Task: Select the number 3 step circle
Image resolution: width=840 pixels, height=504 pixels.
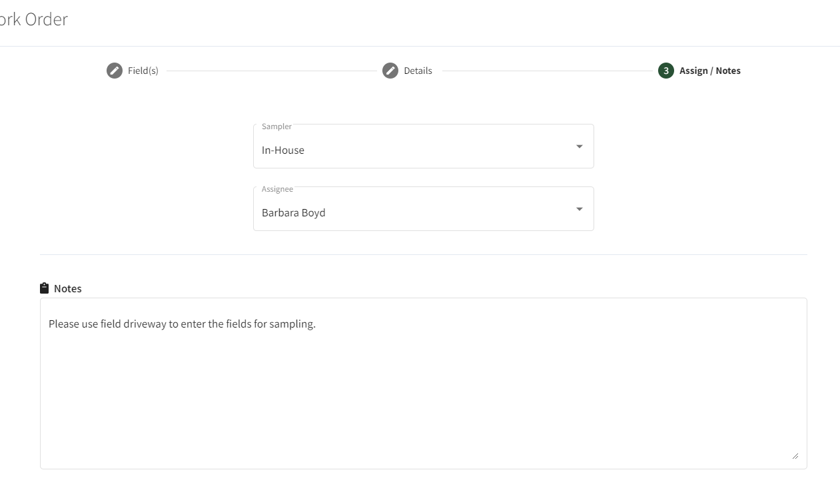Action: (666, 71)
